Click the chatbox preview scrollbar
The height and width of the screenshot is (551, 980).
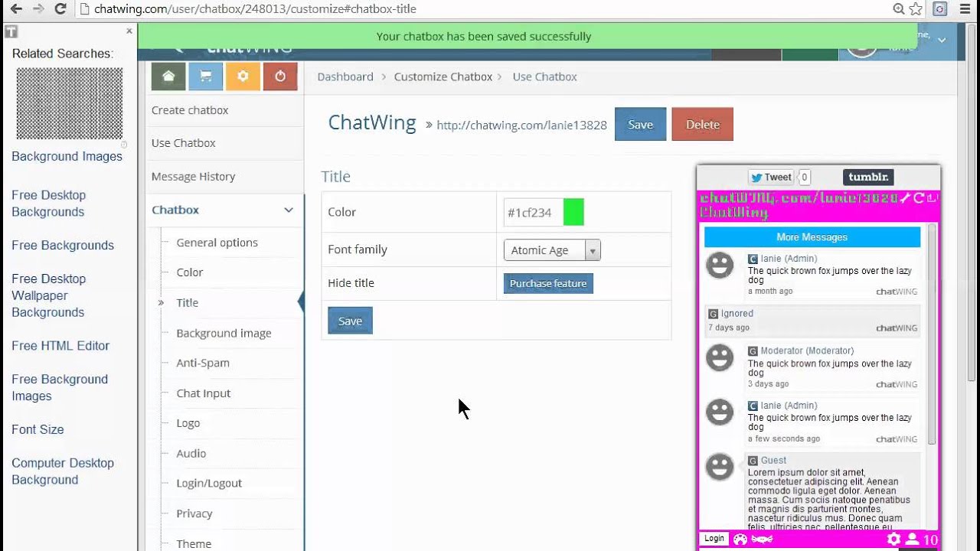[932, 335]
